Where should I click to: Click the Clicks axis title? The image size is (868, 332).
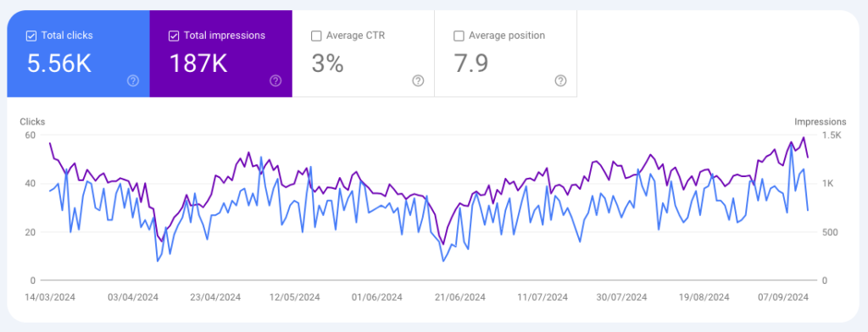click(32, 122)
